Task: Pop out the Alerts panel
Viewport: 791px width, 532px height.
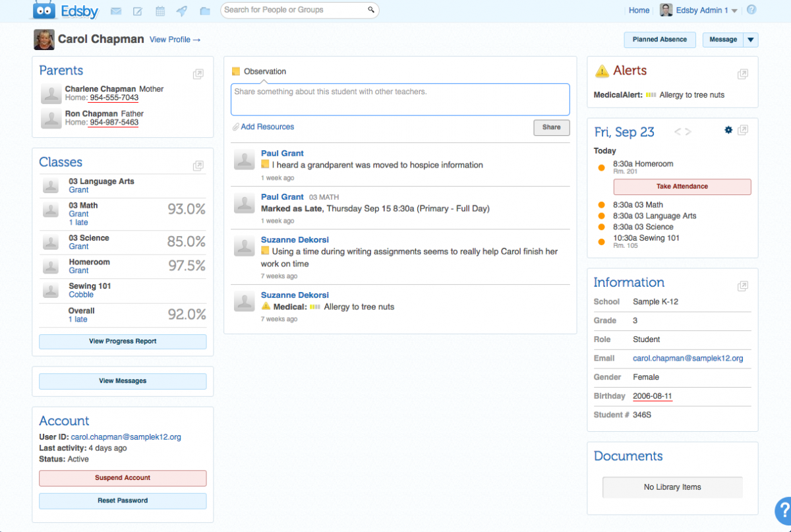Action: [x=743, y=74]
